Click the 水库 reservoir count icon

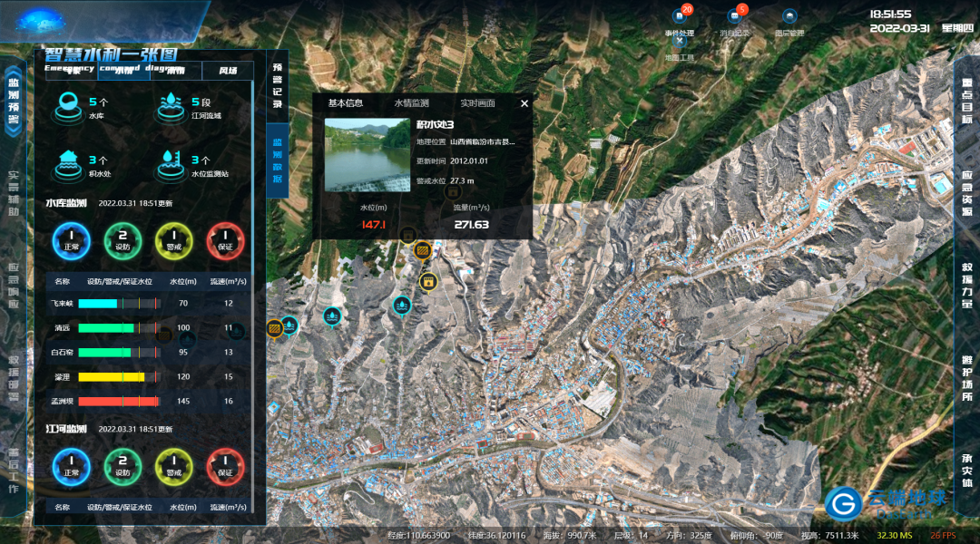[x=67, y=105]
